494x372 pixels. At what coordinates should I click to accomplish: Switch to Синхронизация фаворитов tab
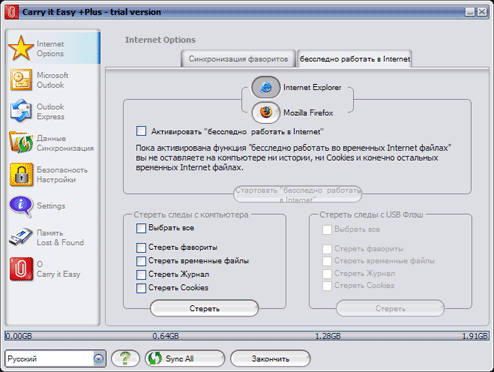pyautogui.click(x=238, y=59)
